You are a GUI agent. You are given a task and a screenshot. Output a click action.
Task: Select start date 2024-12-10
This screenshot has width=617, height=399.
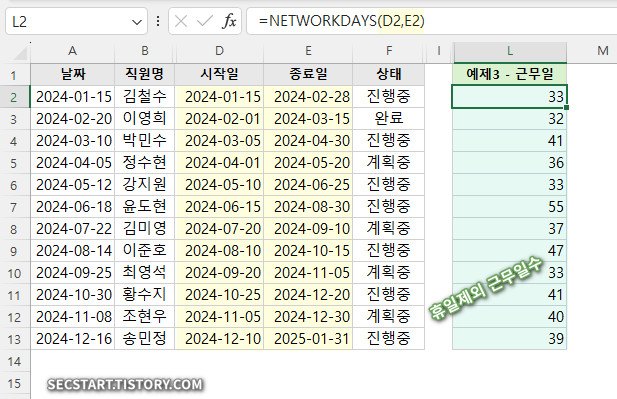(x=219, y=339)
